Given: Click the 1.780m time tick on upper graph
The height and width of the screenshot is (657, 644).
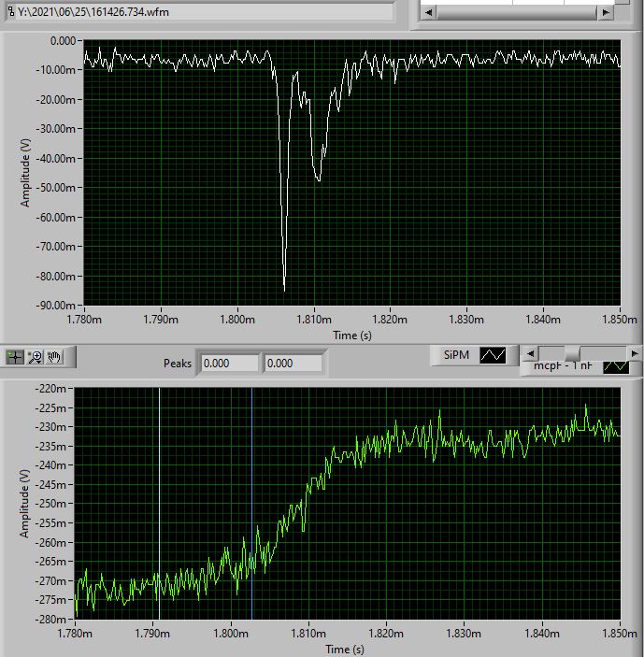Looking at the screenshot, I should pos(84,320).
